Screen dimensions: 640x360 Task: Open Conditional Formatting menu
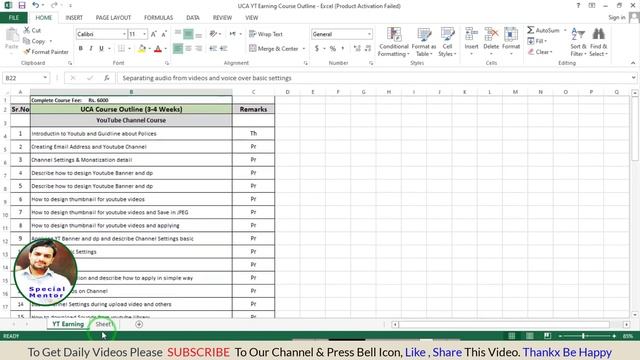(393, 42)
